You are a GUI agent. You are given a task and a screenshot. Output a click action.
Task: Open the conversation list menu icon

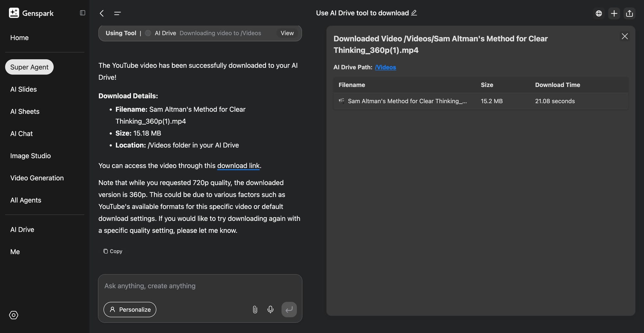click(x=117, y=13)
